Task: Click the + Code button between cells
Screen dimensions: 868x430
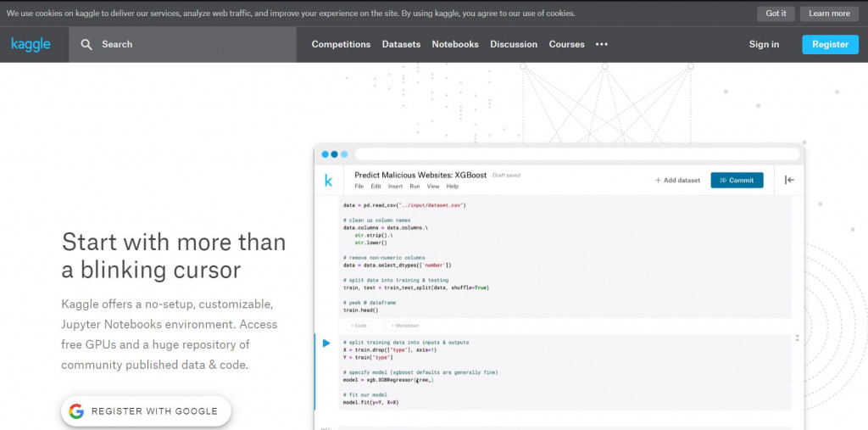Action: (x=359, y=326)
